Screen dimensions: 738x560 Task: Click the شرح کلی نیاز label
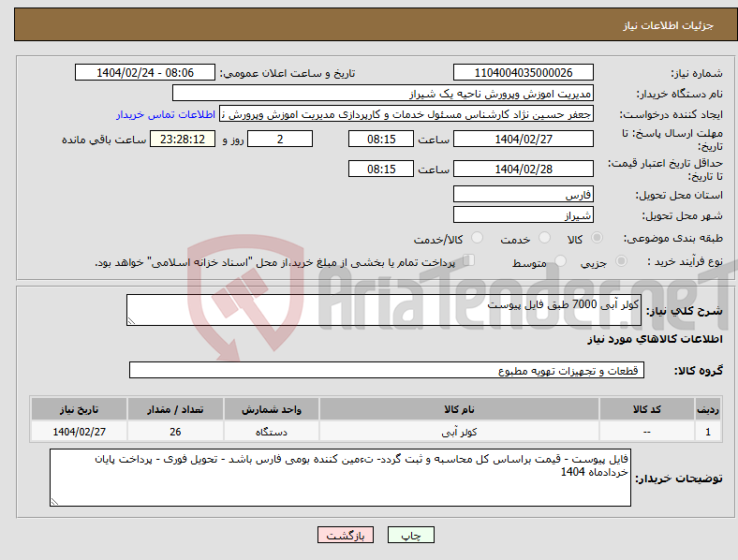[684, 311]
